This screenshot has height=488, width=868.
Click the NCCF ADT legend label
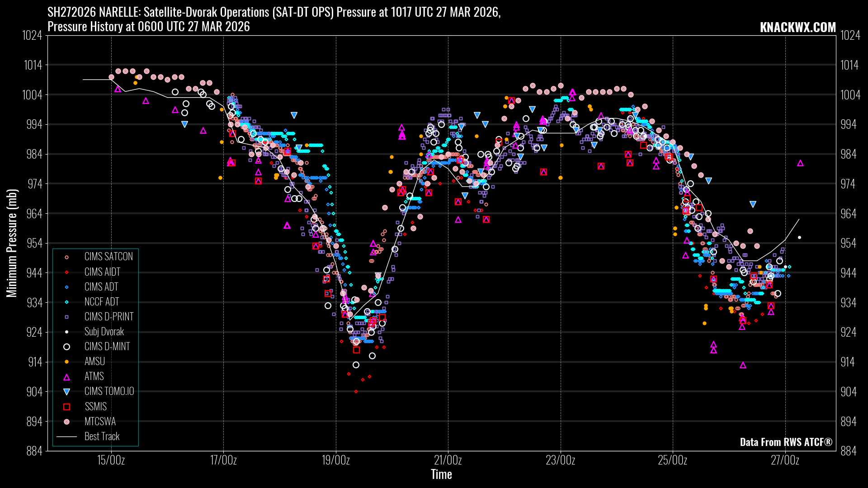[102, 302]
